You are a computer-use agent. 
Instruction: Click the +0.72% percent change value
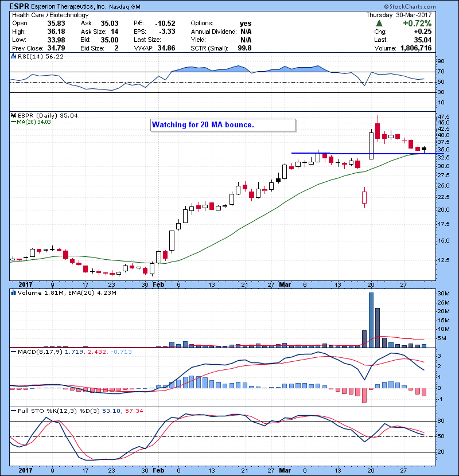pos(417,24)
